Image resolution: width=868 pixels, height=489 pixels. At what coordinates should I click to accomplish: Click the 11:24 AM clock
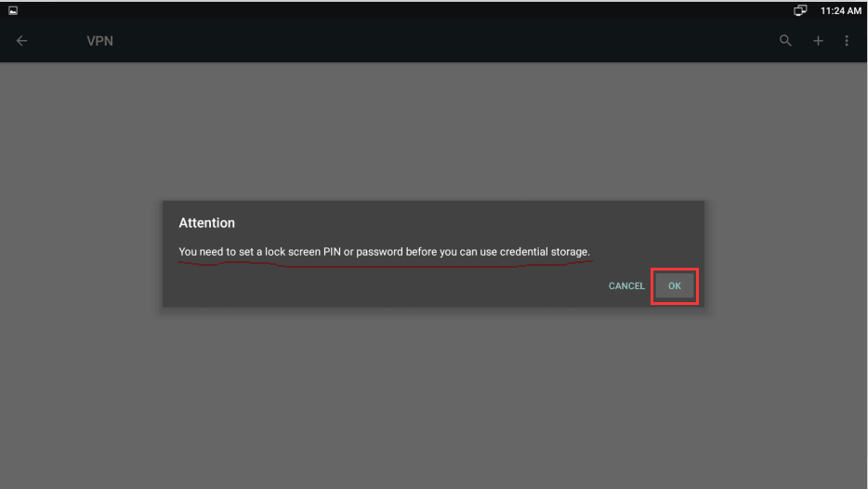coord(840,10)
